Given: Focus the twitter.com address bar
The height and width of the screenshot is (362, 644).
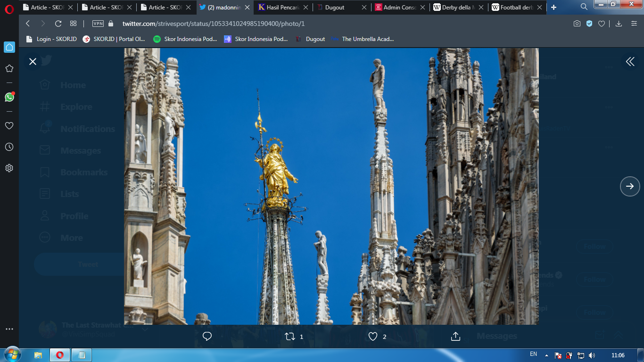Looking at the screenshot, I should point(214,24).
